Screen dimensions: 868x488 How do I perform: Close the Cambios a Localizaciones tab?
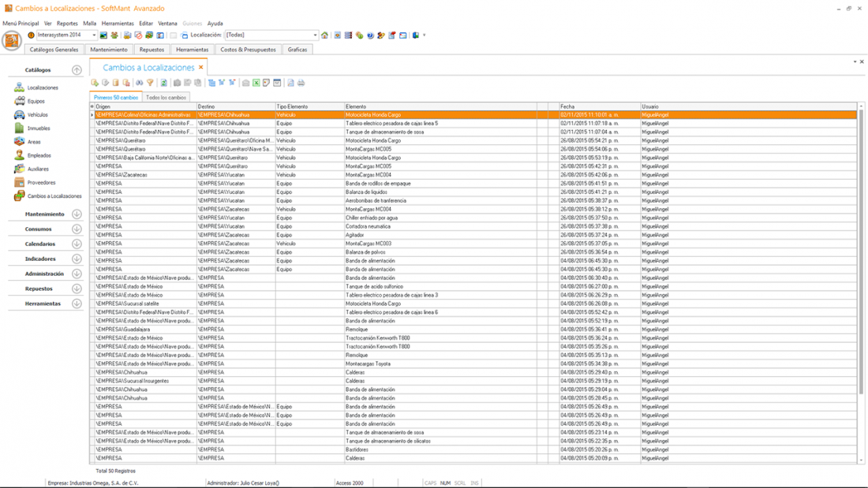(x=201, y=68)
